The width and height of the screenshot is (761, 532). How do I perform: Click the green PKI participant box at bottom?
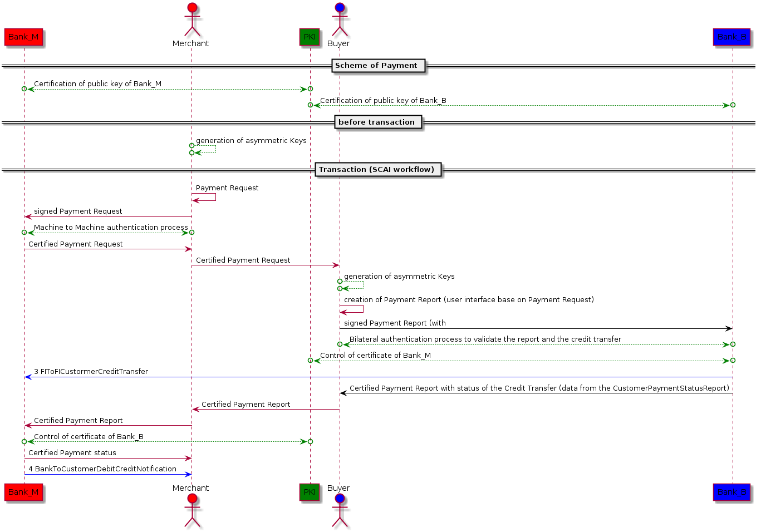[310, 492]
